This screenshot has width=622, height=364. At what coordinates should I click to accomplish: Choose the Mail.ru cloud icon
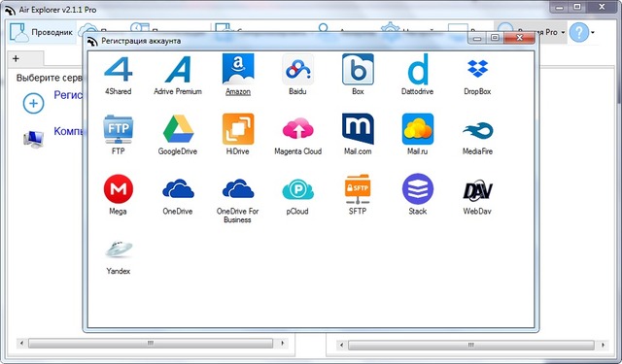coord(418,129)
